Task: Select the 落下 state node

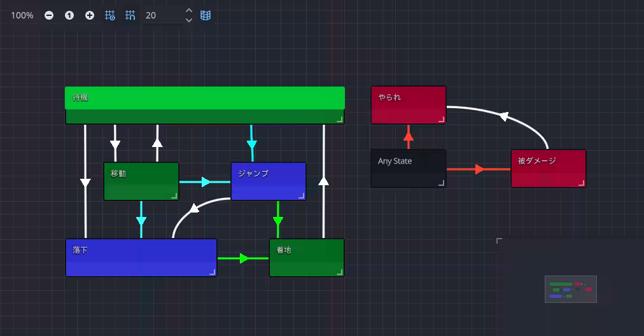Action: (x=141, y=258)
